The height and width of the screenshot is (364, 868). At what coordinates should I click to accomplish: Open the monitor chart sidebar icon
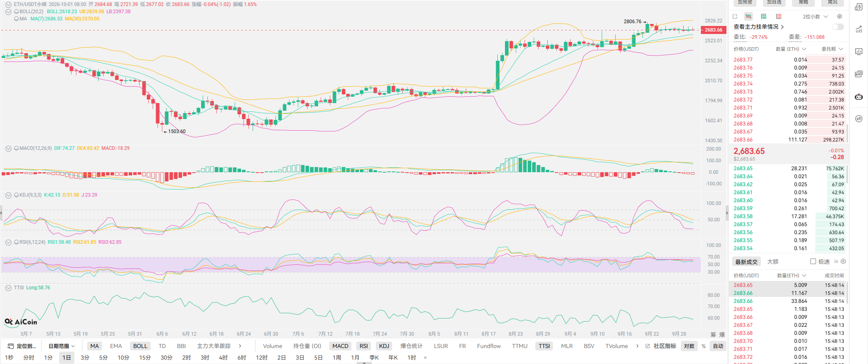(x=859, y=52)
